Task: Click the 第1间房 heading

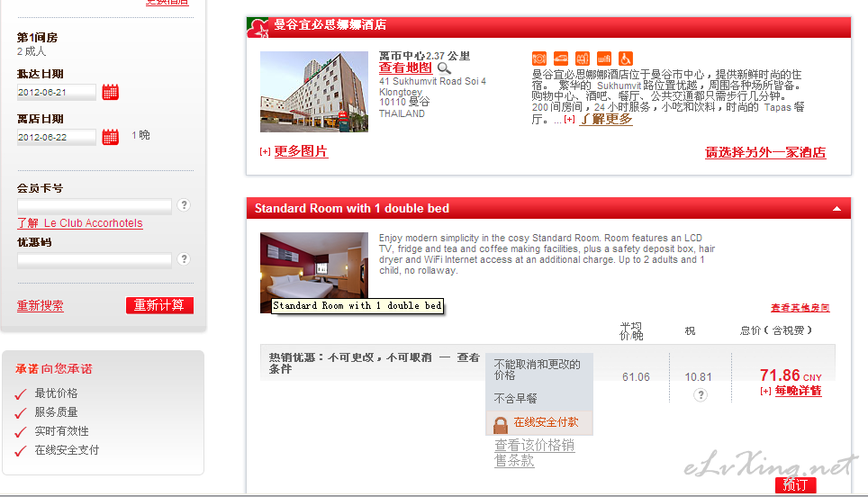Action: 37,38
